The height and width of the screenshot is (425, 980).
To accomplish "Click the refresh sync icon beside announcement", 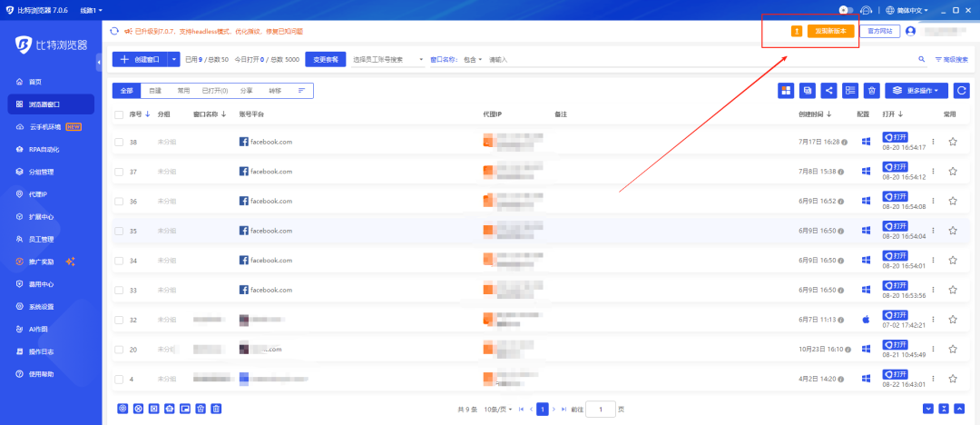I will click(113, 31).
